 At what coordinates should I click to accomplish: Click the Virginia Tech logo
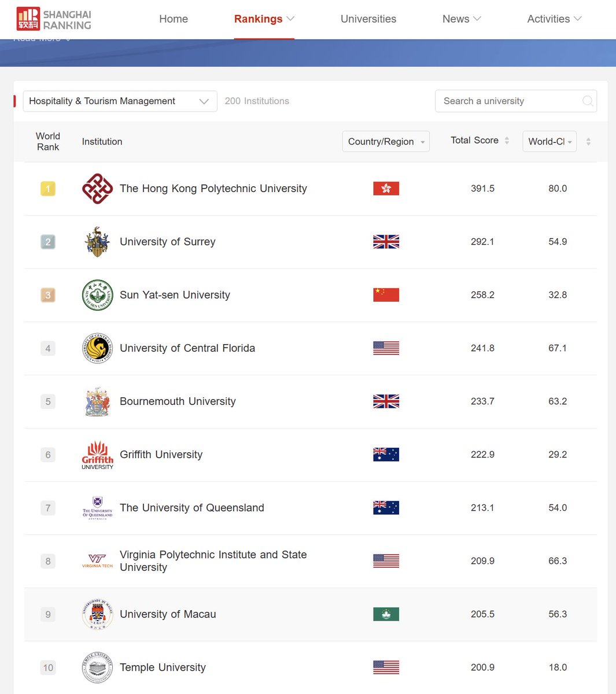97,561
